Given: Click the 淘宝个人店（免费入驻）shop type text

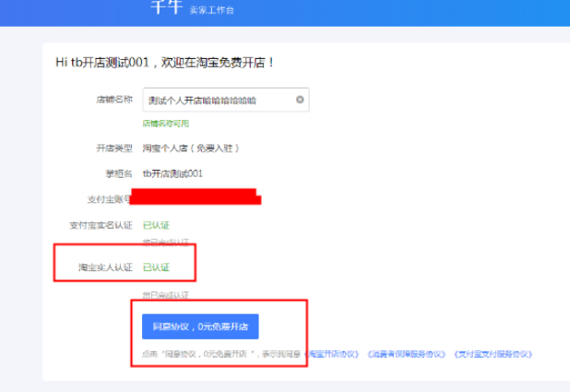Looking at the screenshot, I should point(193,148).
